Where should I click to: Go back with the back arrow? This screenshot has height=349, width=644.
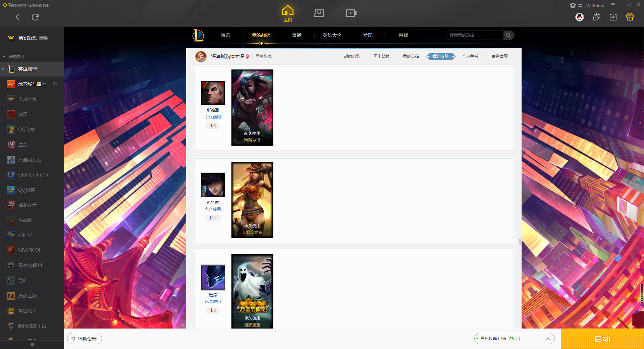(x=18, y=17)
